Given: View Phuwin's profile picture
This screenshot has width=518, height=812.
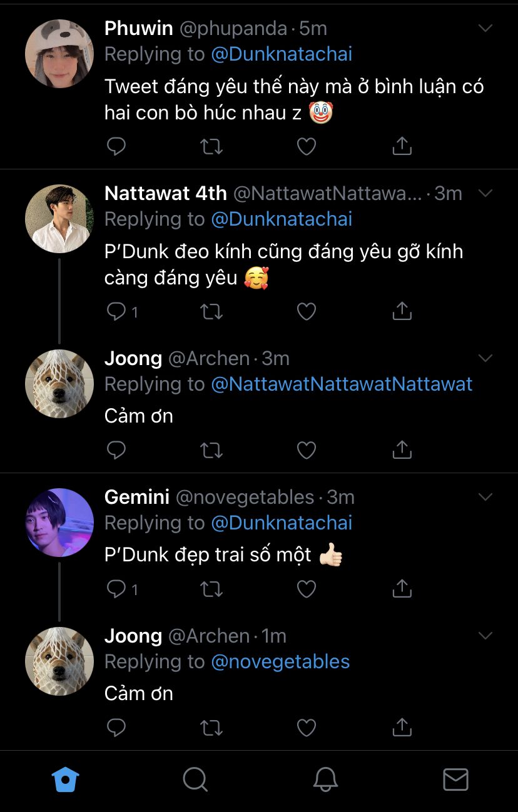Looking at the screenshot, I should click(x=59, y=54).
